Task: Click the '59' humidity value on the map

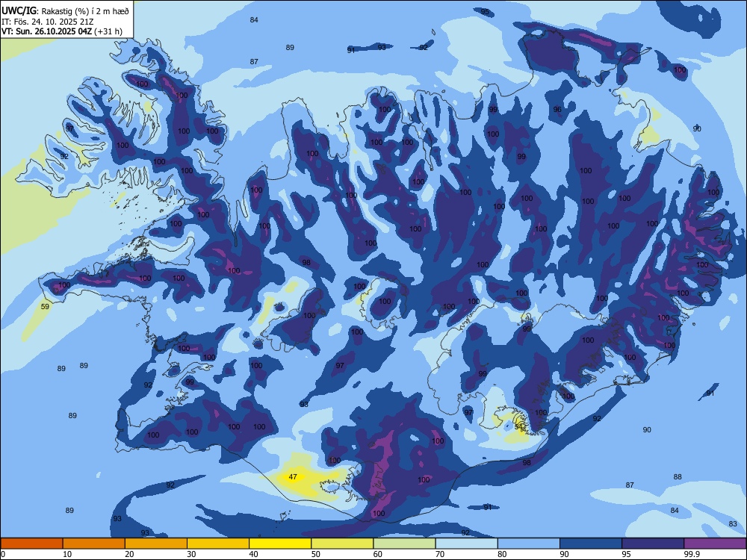Action: (45, 306)
